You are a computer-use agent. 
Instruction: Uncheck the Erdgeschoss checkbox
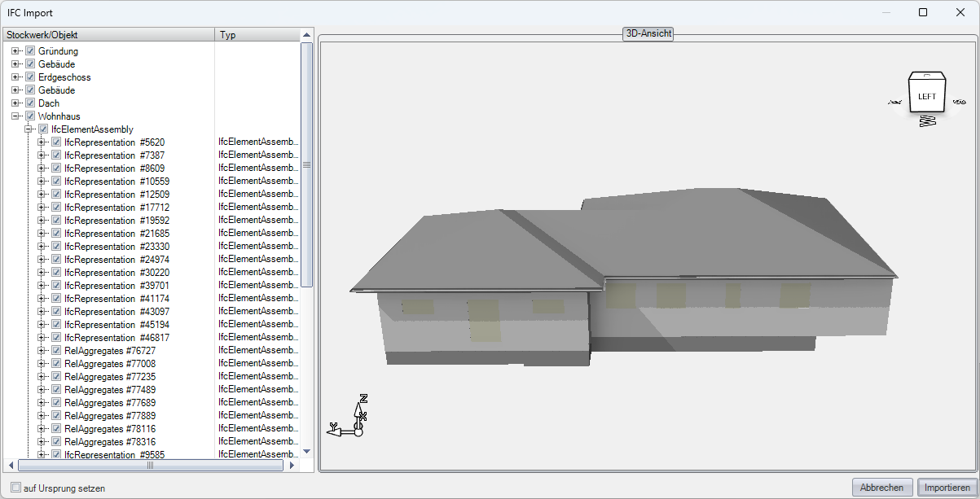[x=30, y=77]
